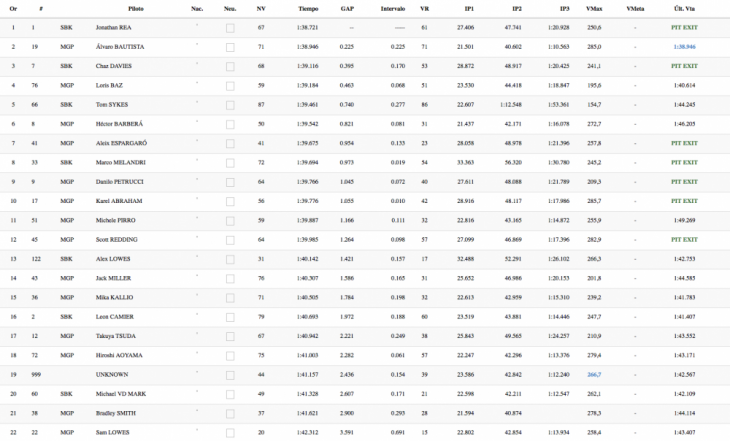
Task: Click PIT EXIT status for Jonathan REA
Action: 684,28
